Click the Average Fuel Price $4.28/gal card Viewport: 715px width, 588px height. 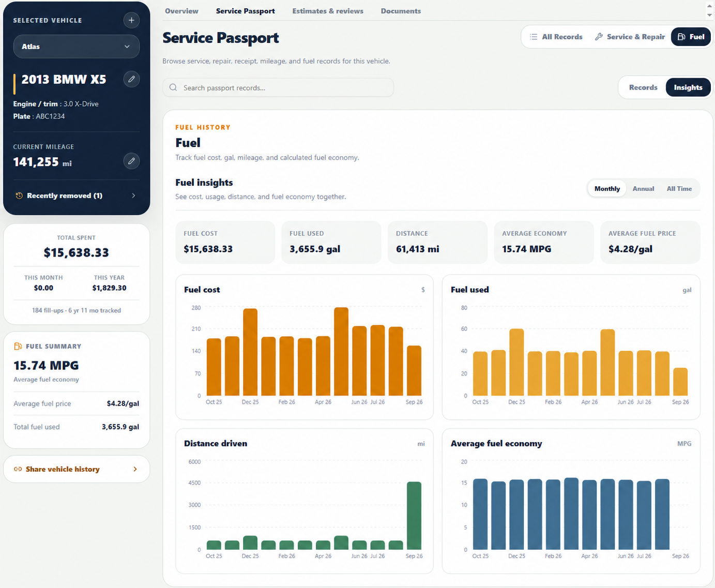pyautogui.click(x=650, y=242)
